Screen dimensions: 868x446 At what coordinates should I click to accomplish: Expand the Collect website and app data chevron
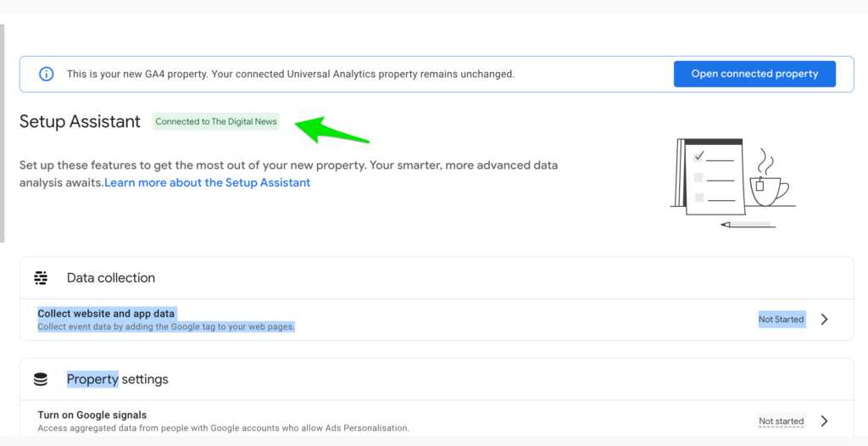point(824,319)
